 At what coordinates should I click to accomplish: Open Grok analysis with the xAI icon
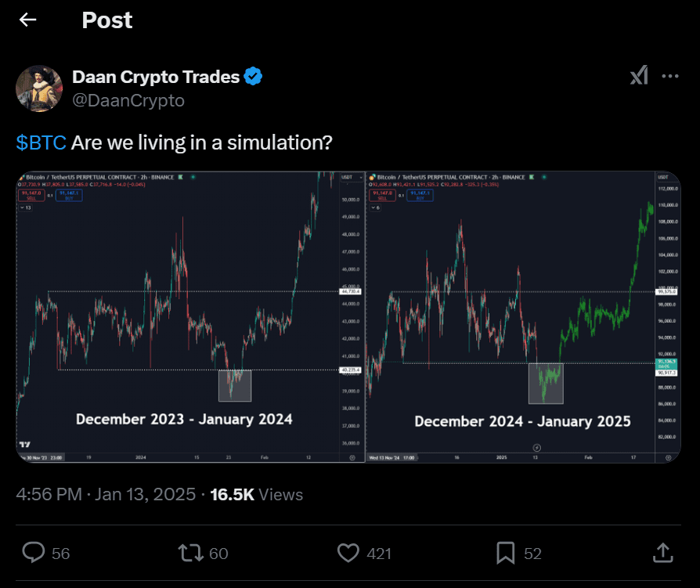639,75
